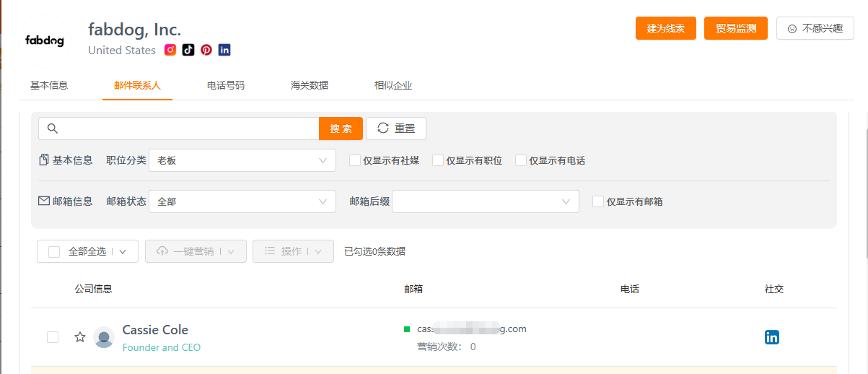The height and width of the screenshot is (374, 868).
Task: Open the 邮箱后缀 dropdown
Action: pyautogui.click(x=486, y=201)
